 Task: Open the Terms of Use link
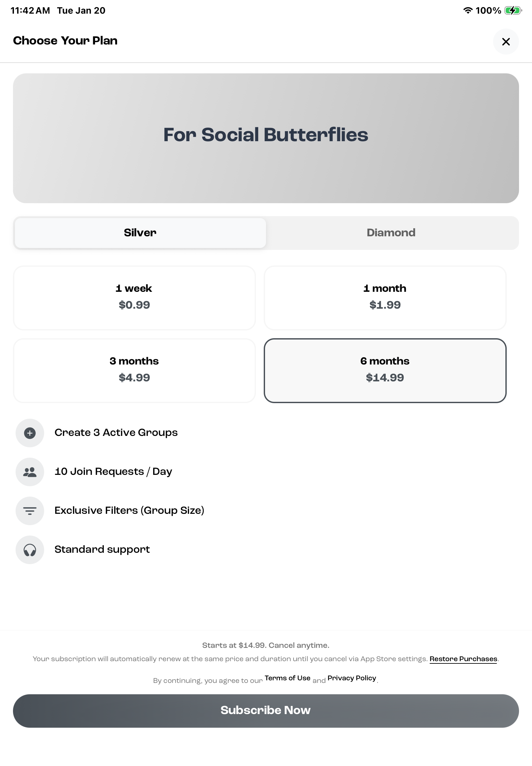(287, 678)
